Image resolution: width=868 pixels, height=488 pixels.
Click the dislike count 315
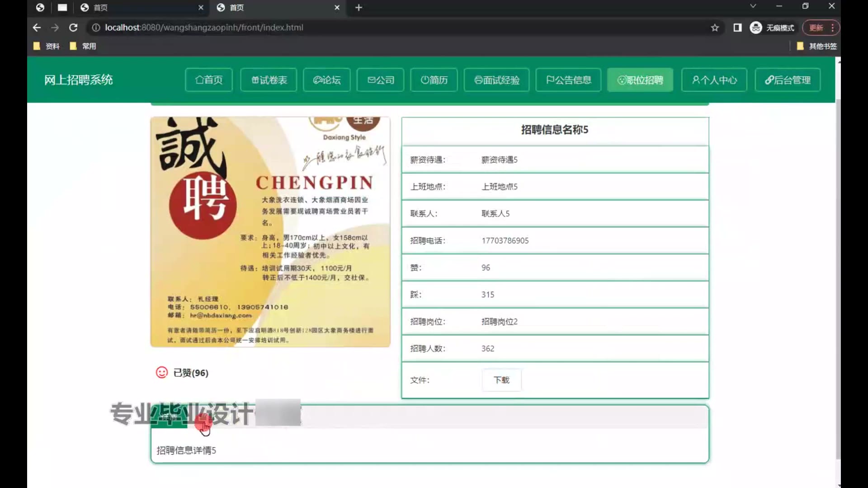(487, 295)
